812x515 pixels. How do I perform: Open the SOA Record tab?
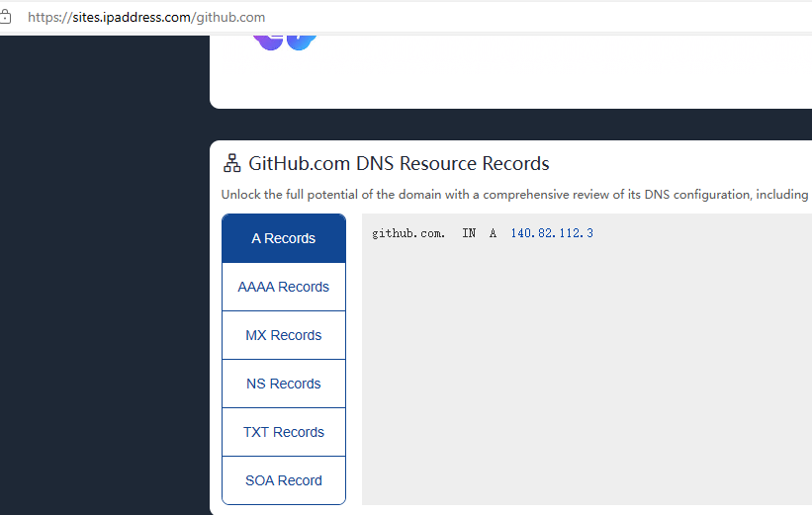click(284, 480)
